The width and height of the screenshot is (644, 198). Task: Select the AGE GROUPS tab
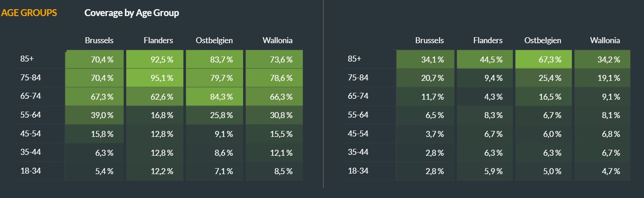(29, 13)
